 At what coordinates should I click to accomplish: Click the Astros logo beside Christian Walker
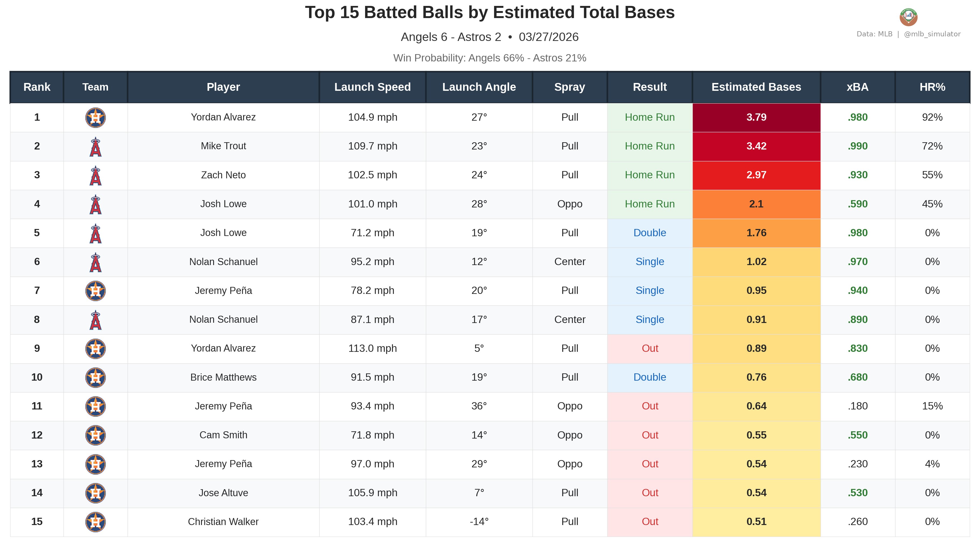[x=96, y=522]
